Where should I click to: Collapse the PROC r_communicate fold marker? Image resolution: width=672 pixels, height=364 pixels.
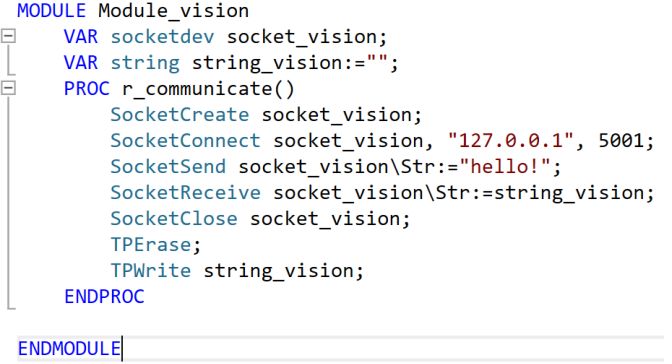pos(8,88)
